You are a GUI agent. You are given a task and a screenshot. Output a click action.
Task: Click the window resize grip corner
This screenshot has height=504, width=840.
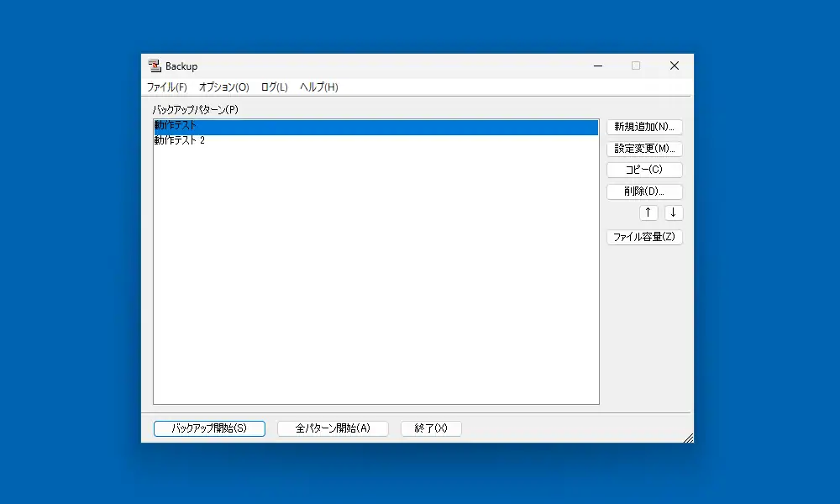click(688, 437)
